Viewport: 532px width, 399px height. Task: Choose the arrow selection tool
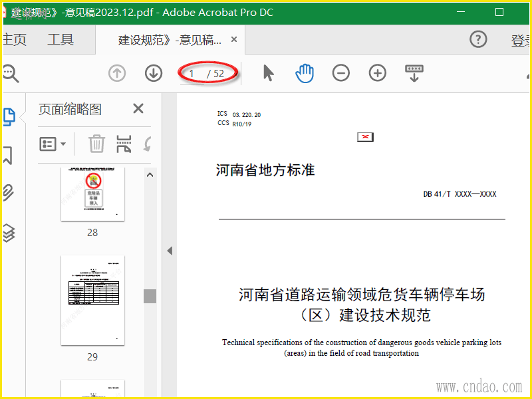269,73
